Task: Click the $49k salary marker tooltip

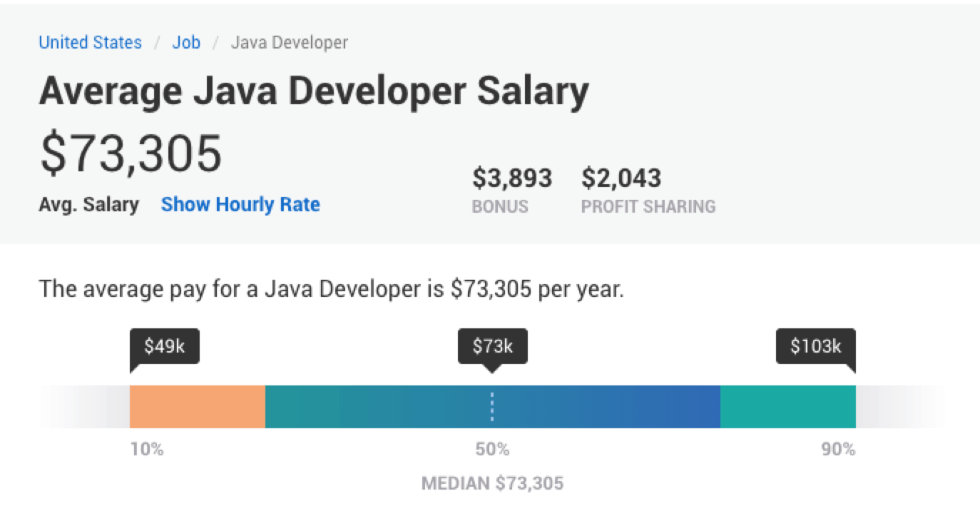Action: coord(163,346)
